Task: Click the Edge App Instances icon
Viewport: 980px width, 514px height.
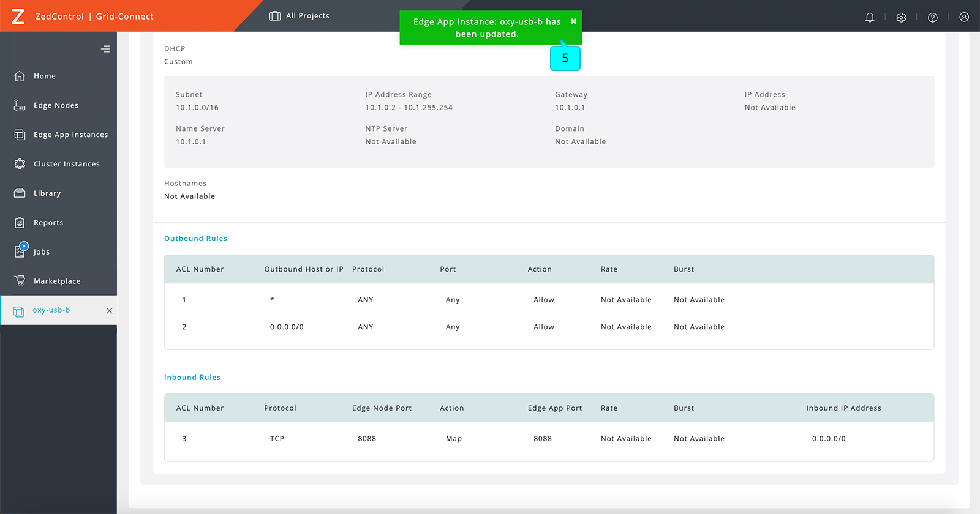Action: click(20, 135)
